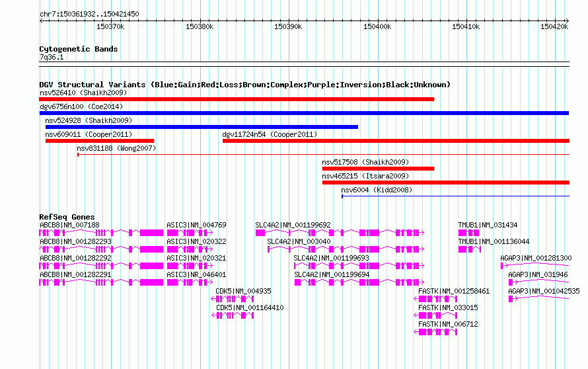This screenshot has height=369, width=588.
Task: Click the SLC4A2 NM_001199692 gene model glyph
Action: click(x=340, y=233)
